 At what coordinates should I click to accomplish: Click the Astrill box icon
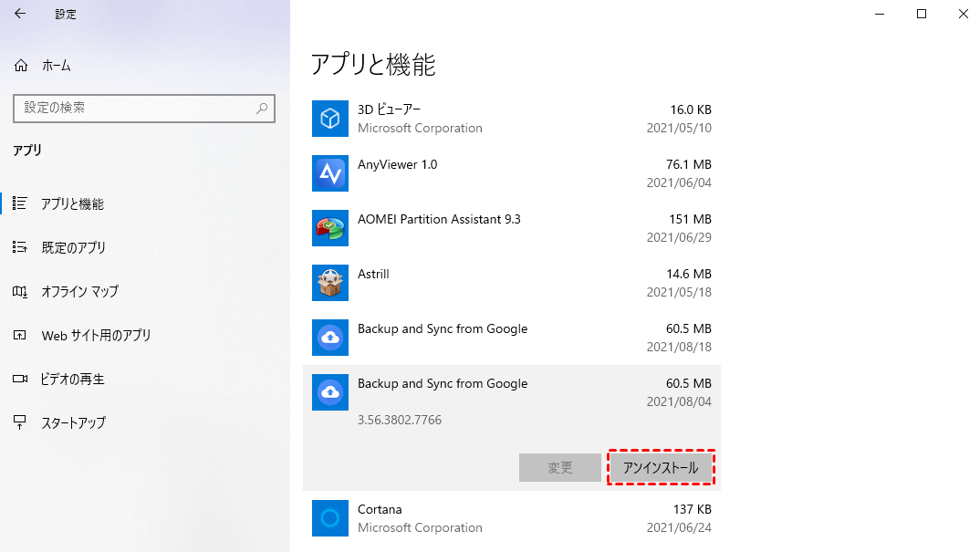coord(330,283)
